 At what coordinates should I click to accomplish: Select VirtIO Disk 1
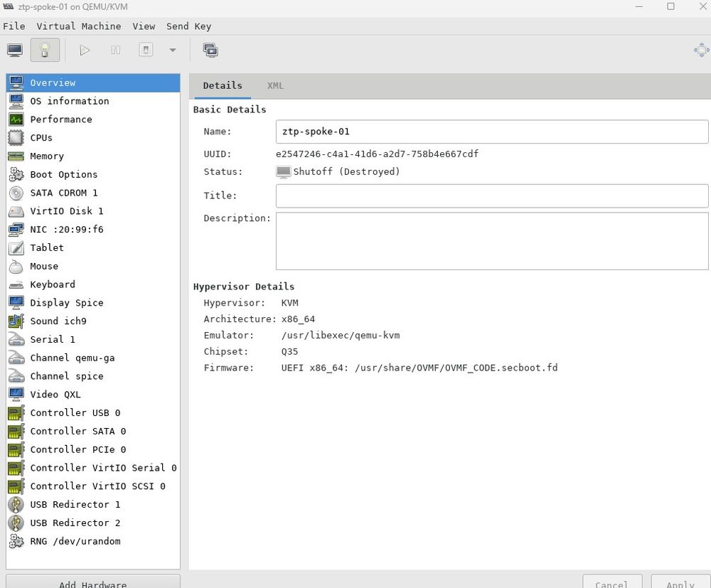pyautogui.click(x=66, y=210)
